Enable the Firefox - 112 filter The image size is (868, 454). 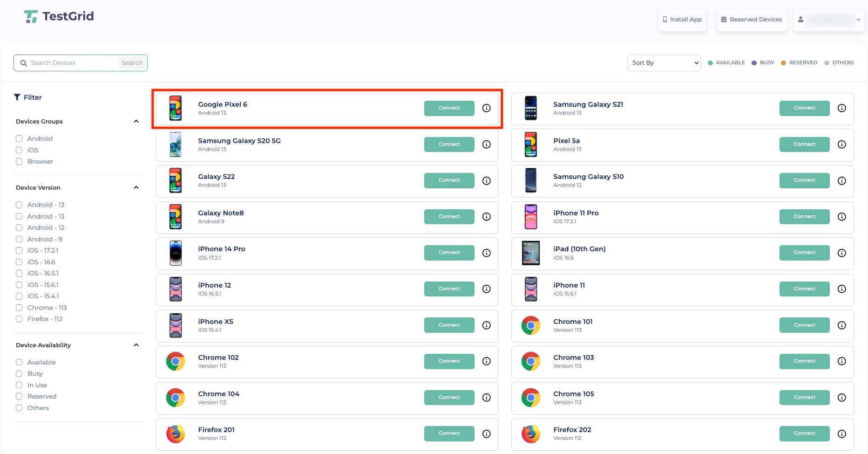point(19,319)
